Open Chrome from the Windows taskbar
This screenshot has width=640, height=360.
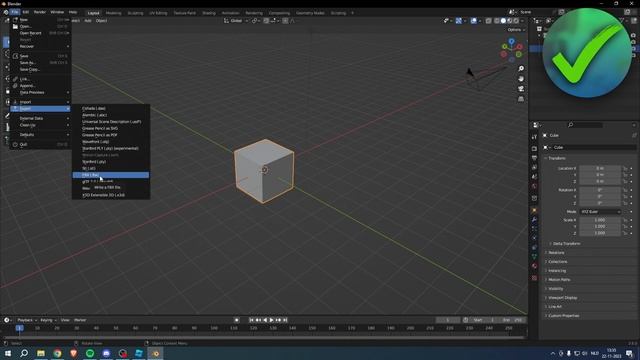click(57, 353)
